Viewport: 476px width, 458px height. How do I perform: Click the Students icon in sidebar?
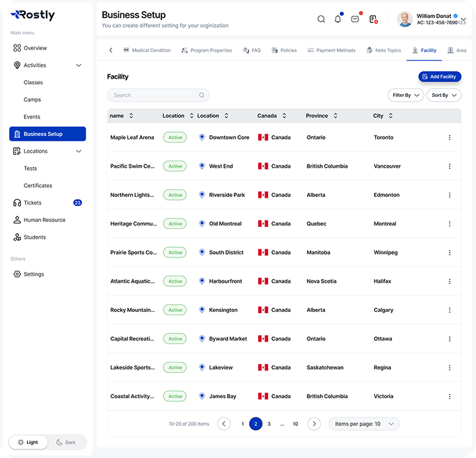click(17, 237)
